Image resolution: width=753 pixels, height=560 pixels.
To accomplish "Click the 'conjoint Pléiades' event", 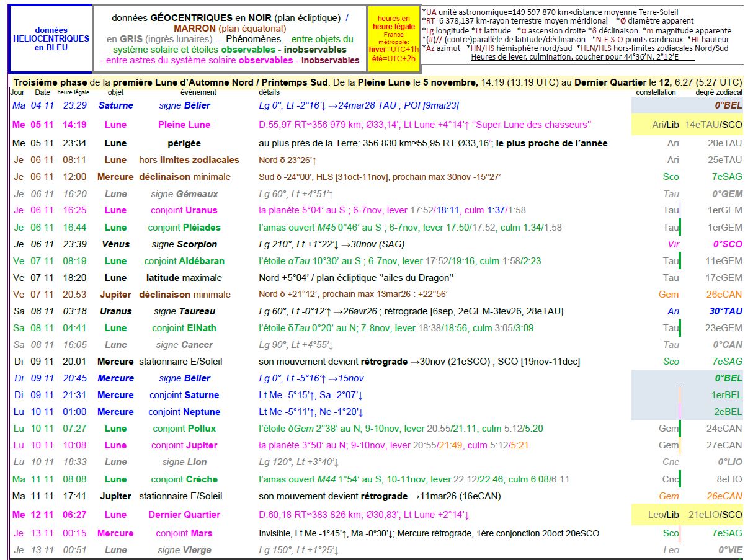I will coord(184,228).
